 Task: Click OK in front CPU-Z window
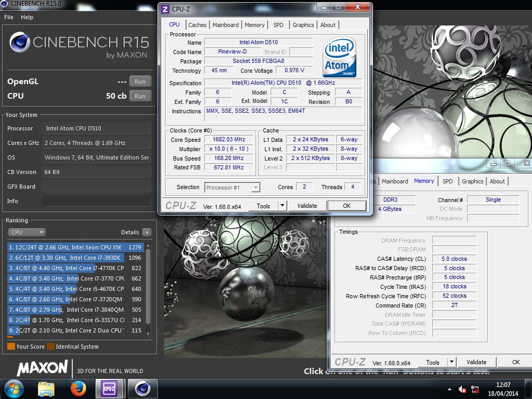(347, 206)
